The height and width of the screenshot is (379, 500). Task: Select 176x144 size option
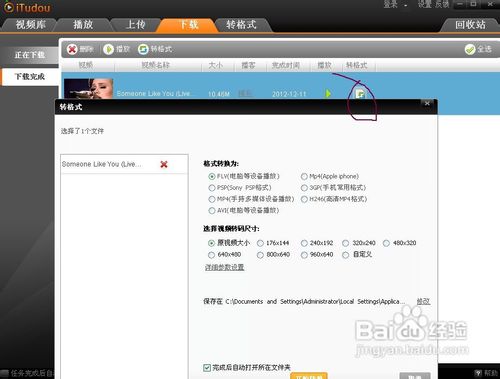point(260,243)
